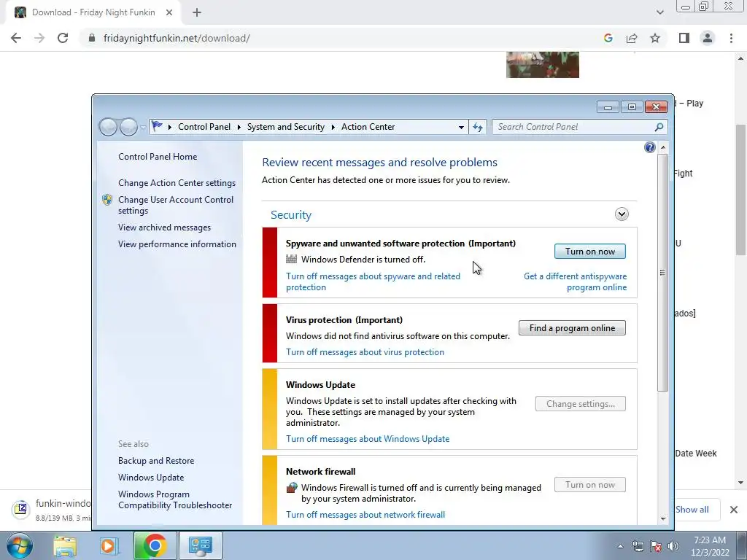Click Find a program online button

pyautogui.click(x=572, y=328)
